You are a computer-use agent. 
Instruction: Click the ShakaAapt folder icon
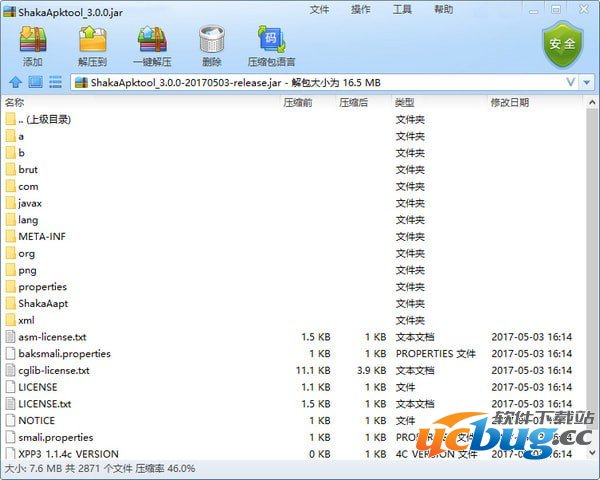coord(11,304)
